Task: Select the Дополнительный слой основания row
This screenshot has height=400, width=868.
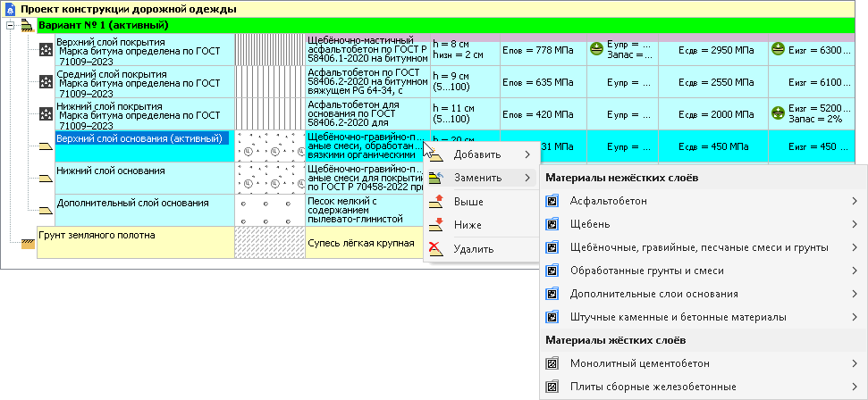Action: [x=132, y=203]
